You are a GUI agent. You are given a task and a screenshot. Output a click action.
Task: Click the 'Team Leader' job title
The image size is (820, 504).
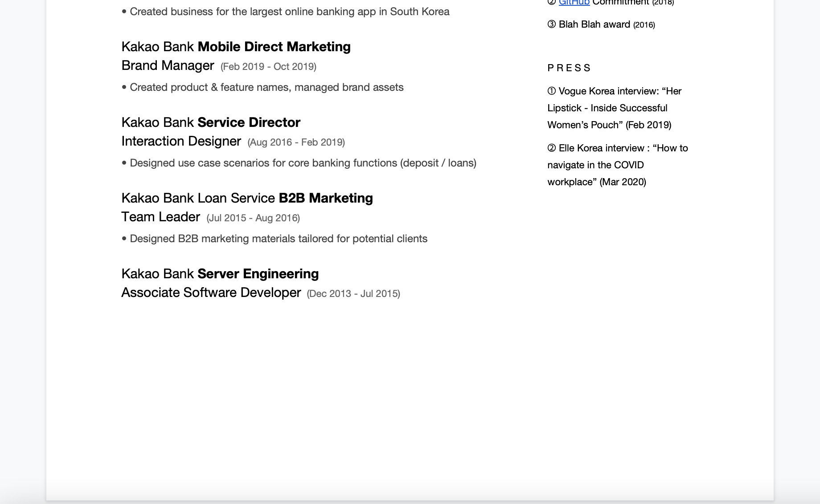coord(160,217)
